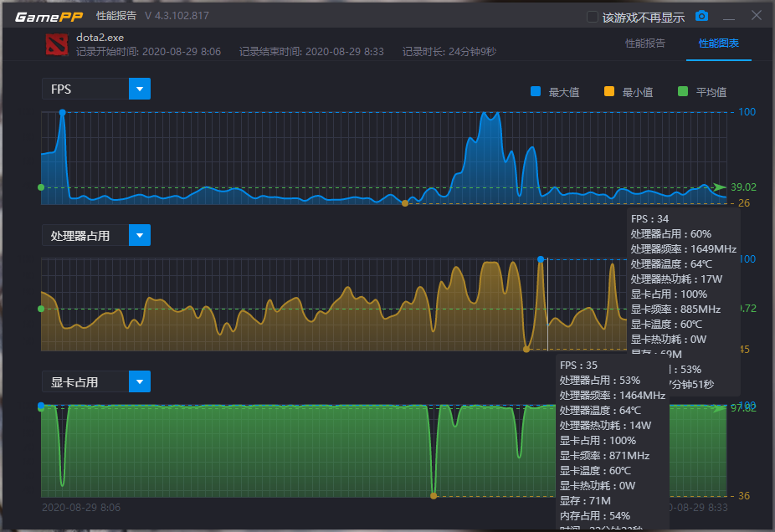
Task: Click the blue max point on processor usage chart
Action: coord(541,259)
